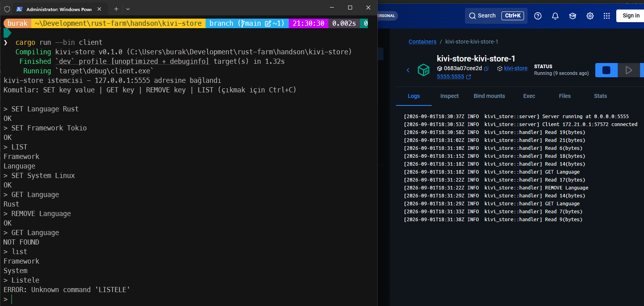644x306 pixels.
Task: Open the kivi-store image link
Action: [x=516, y=69]
